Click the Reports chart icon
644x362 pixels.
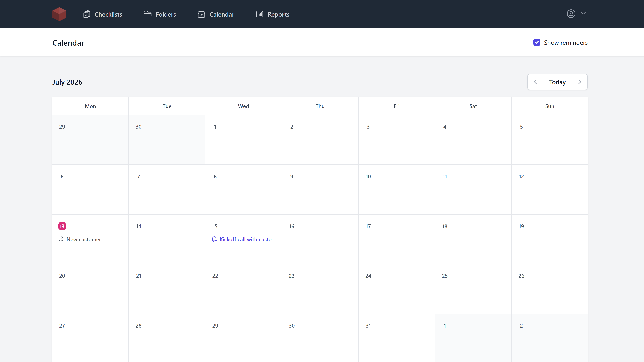point(260,14)
